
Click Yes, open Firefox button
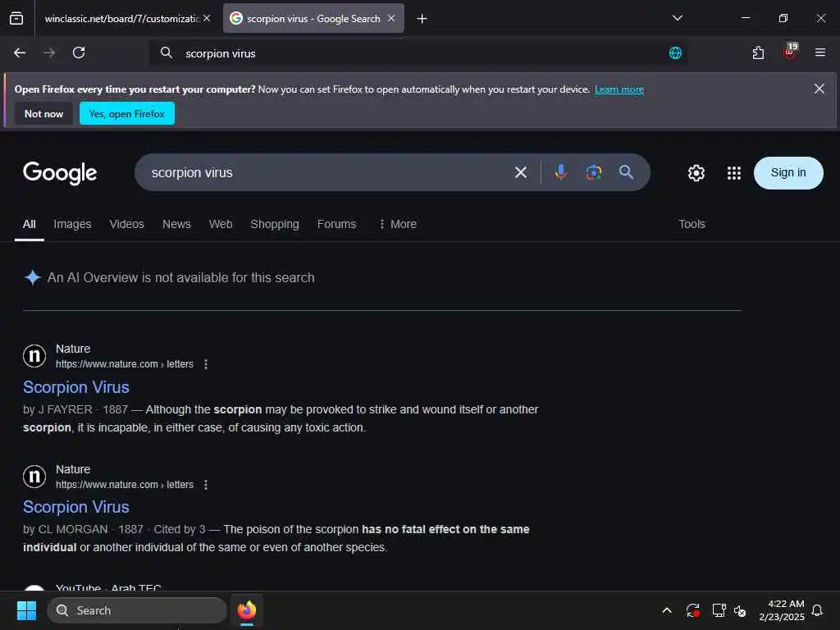[127, 113]
